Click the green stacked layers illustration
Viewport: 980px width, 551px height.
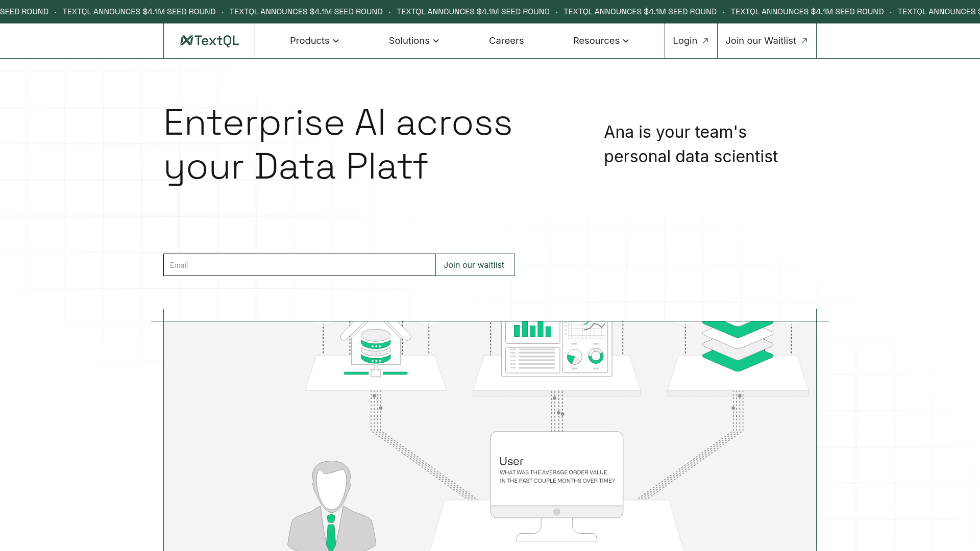738,346
